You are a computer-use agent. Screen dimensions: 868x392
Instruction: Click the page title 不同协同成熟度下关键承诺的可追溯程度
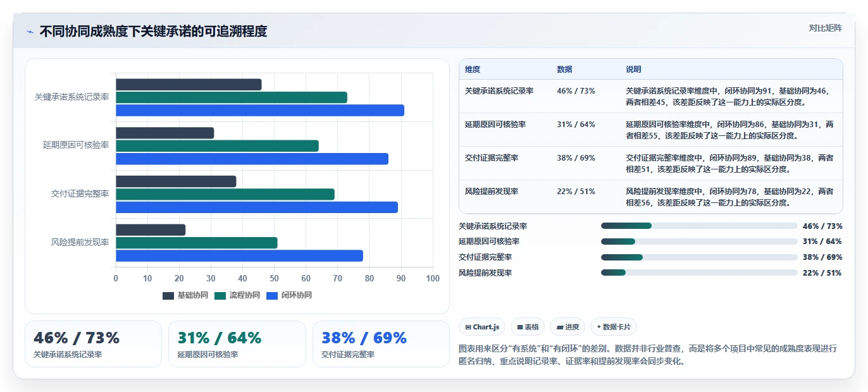point(153,32)
